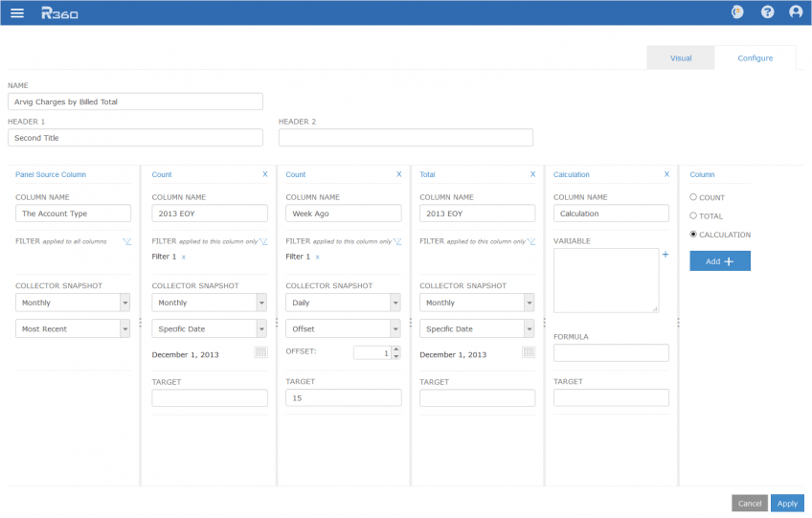Viewport: 812px width, 518px height.
Task: Expand Monthly snapshot dropdown in 2013 EOY Count column
Action: (x=261, y=303)
